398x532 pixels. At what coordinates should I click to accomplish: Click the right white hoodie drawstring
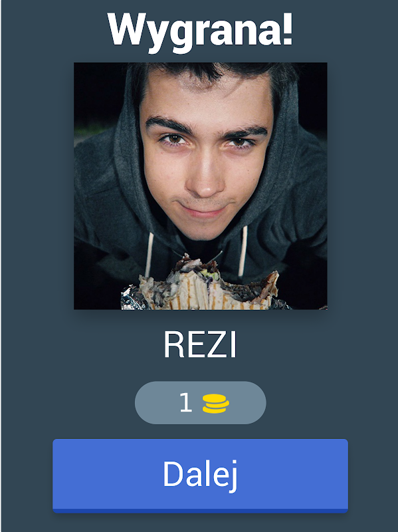tap(243, 251)
